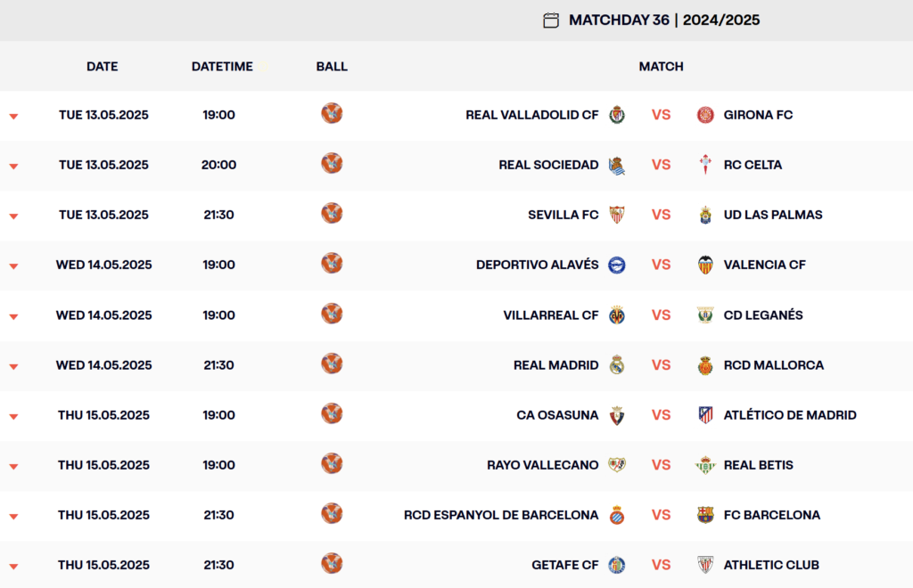Click the Matchday 36 | 2024/2025 title
Viewport: 913px width, 588px height.
click(663, 20)
